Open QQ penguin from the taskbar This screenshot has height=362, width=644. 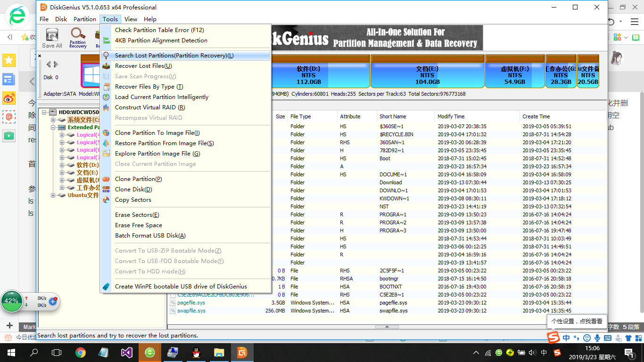pos(196,352)
